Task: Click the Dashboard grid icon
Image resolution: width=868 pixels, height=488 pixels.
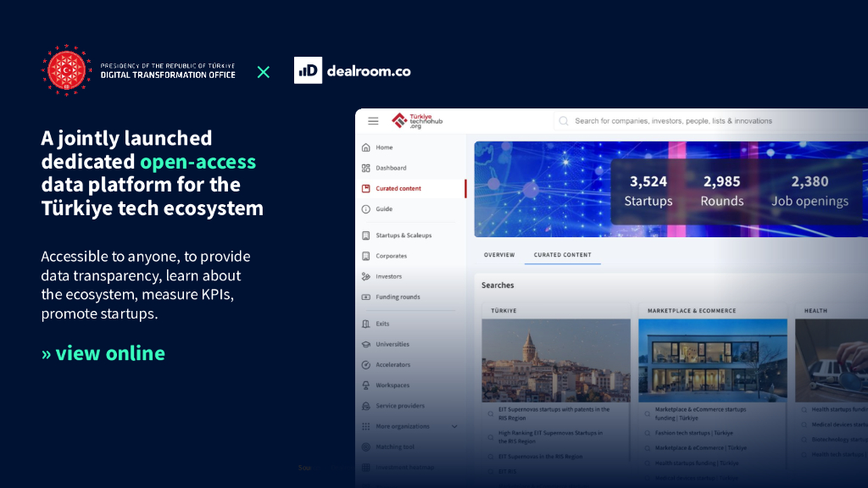Action: [x=366, y=168]
